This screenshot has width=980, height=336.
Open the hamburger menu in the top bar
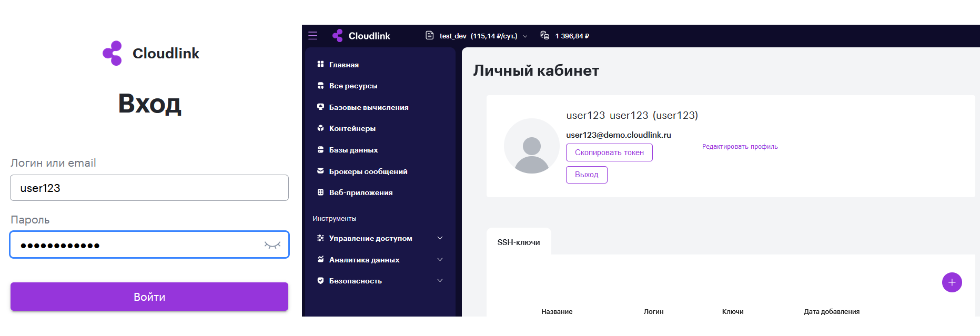click(x=313, y=36)
